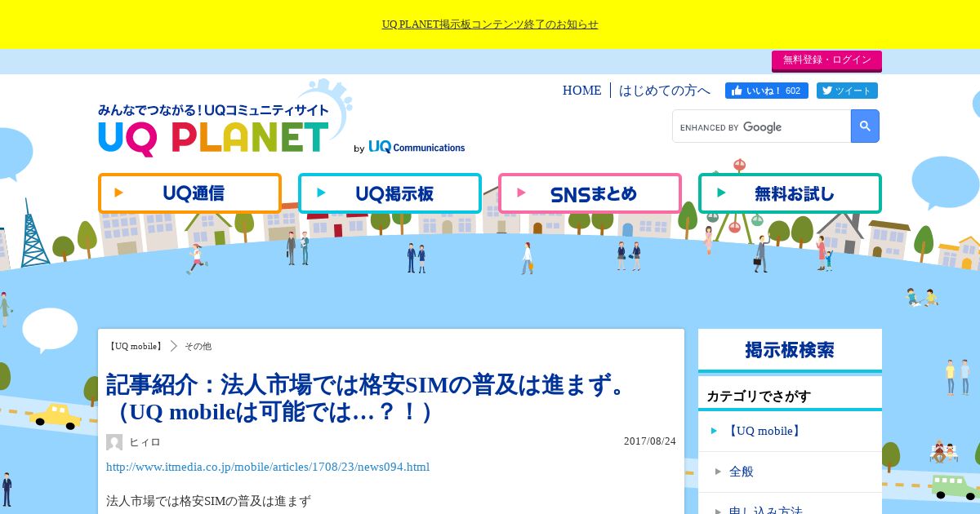Open the UQ Communications logo link
The height and width of the screenshot is (514, 980).
pos(416,147)
